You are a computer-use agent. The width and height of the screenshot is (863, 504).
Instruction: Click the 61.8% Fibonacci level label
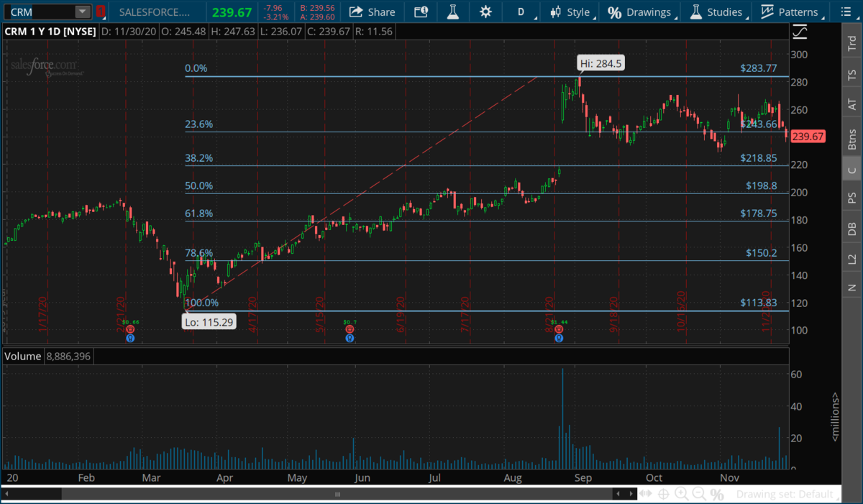198,214
